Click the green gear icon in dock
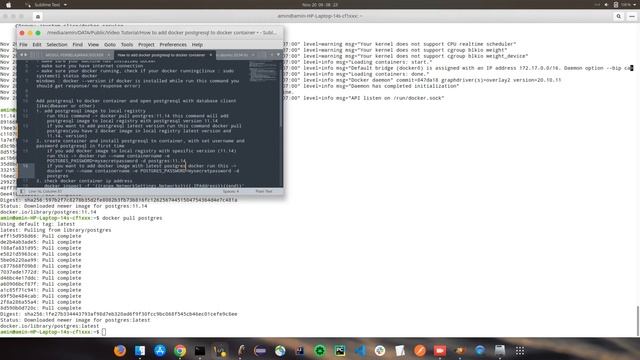This screenshot has height=360, width=640. [x=320, y=351]
